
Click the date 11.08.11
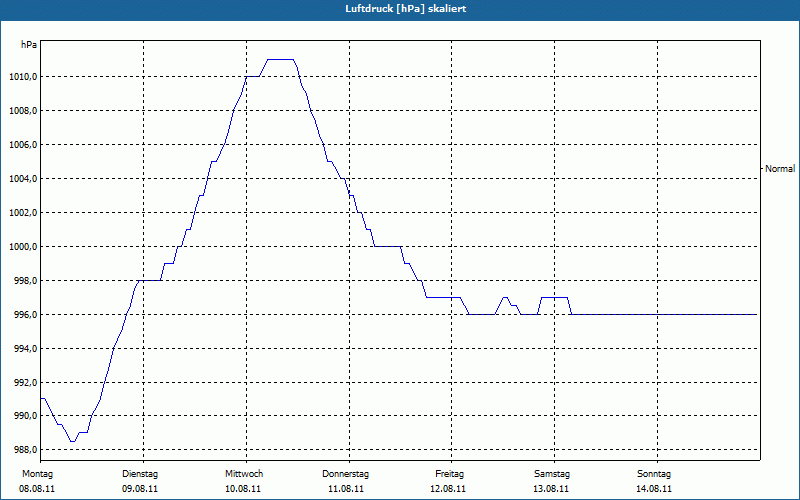(346, 489)
